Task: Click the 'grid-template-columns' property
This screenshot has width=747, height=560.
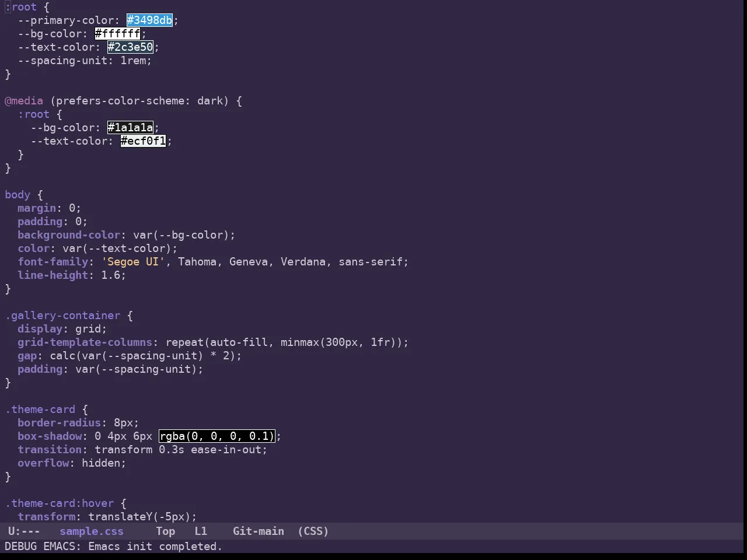Action: 85,342
